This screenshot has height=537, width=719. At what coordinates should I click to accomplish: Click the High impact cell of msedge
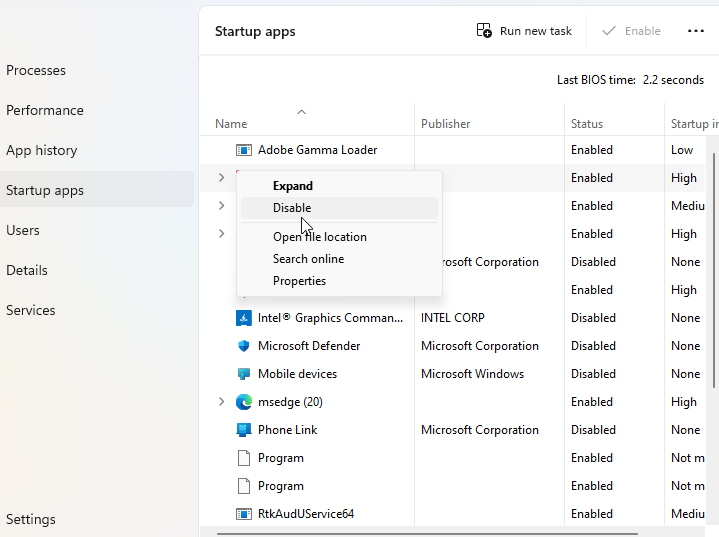pos(684,402)
